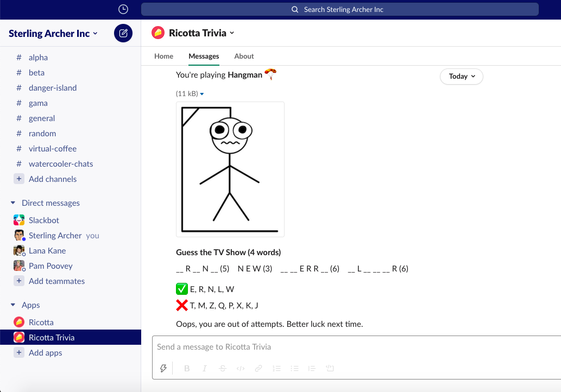Image resolution: width=561 pixels, height=392 pixels.
Task: Open shortcuts menu via lightning bolt icon
Action: [163, 368]
